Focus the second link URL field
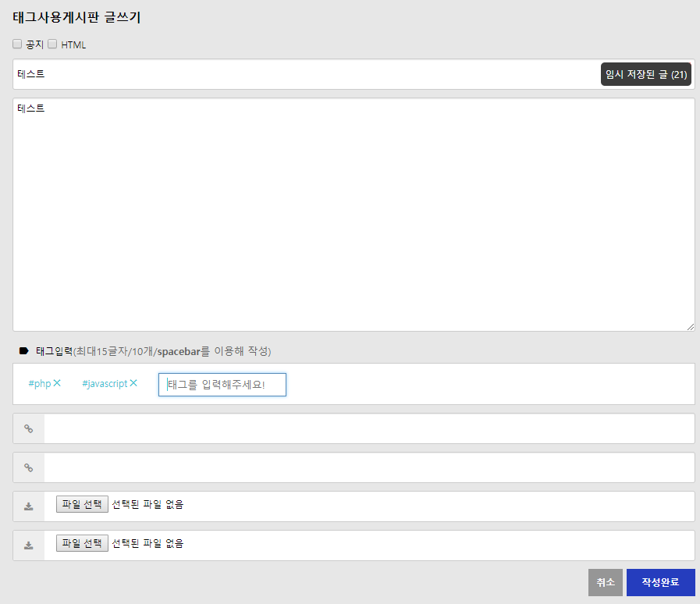700x604 pixels. pos(368,467)
